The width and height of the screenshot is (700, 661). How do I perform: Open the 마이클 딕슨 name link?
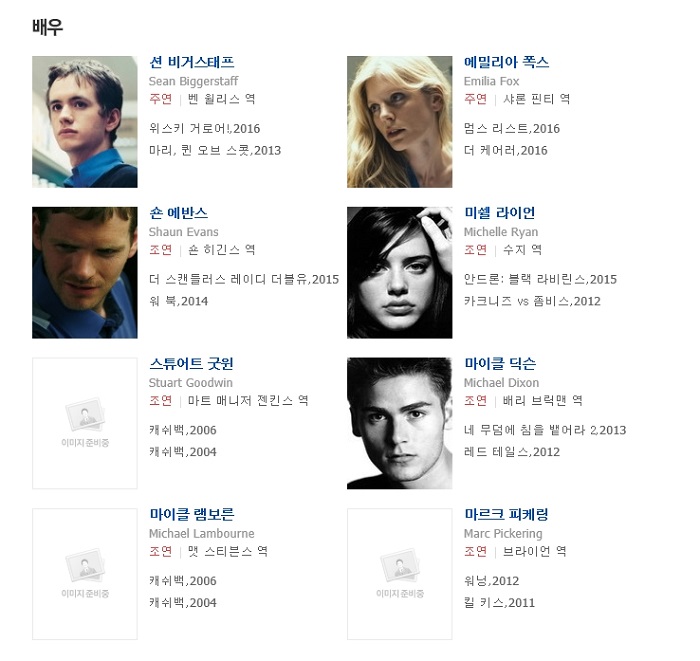[x=500, y=364]
